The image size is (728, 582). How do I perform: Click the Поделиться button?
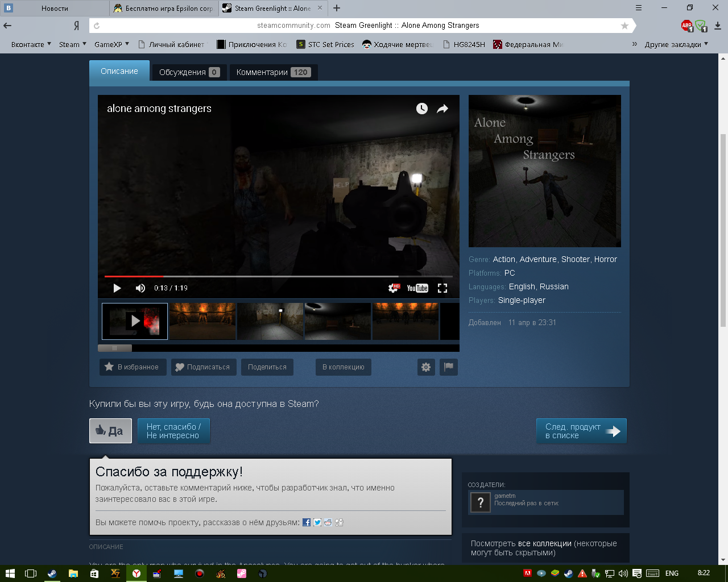(267, 367)
